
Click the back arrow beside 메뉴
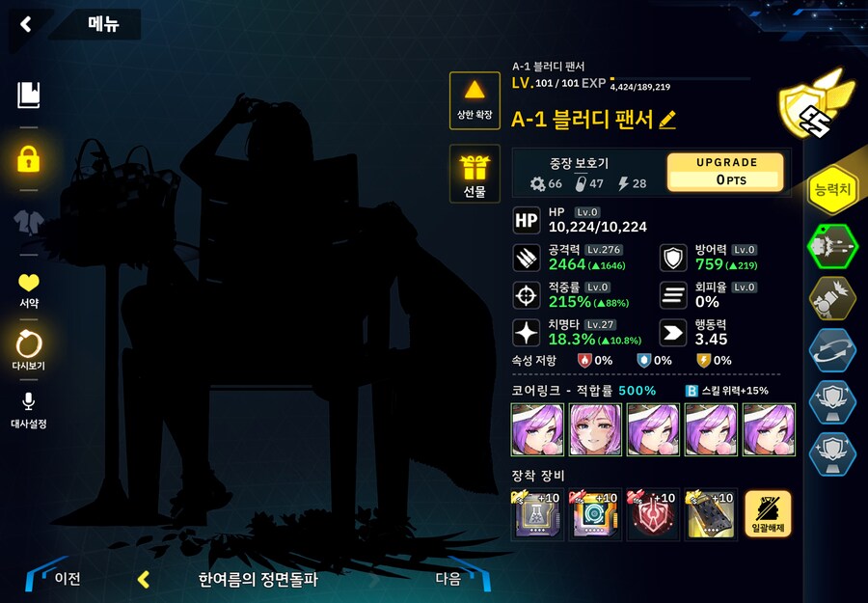[25, 24]
